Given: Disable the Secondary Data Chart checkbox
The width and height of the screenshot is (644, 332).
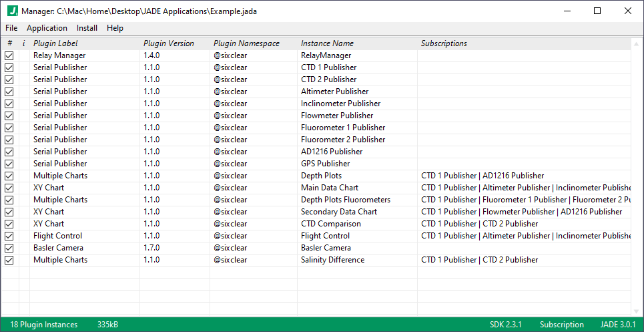Looking at the screenshot, I should (9, 212).
